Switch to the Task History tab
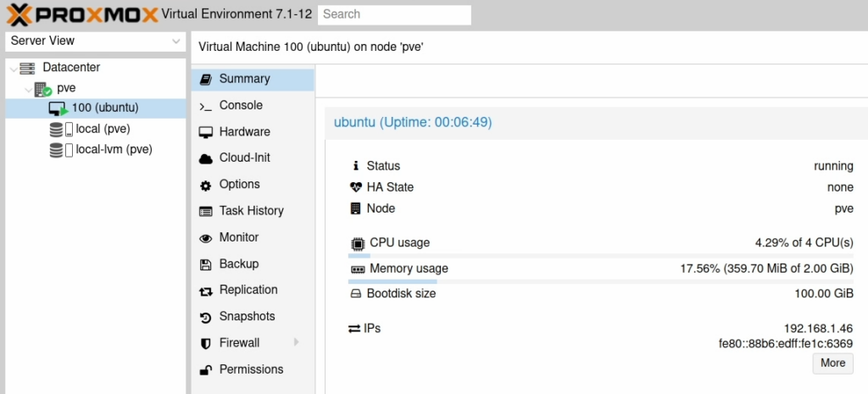868x394 pixels. [x=253, y=211]
